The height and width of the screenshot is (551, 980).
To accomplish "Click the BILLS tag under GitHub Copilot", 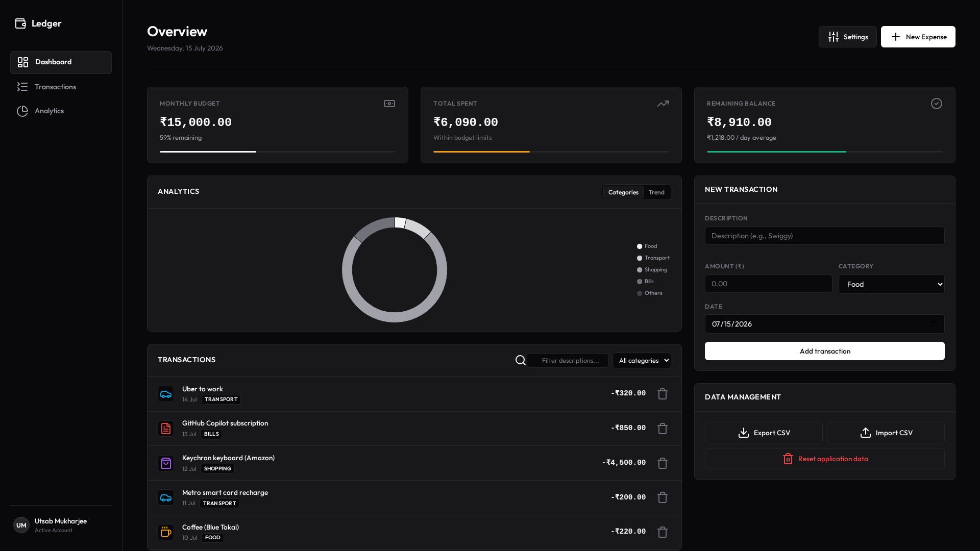I will 211,434.
